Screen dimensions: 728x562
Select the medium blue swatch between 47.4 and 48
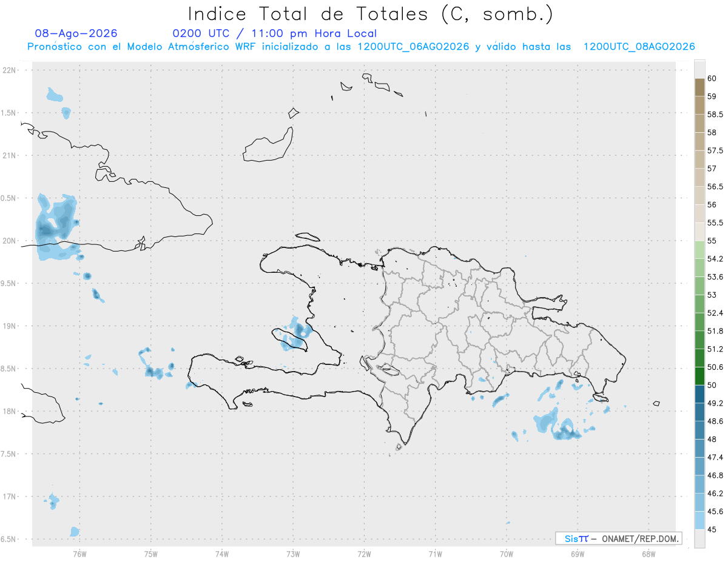pyautogui.click(x=699, y=449)
